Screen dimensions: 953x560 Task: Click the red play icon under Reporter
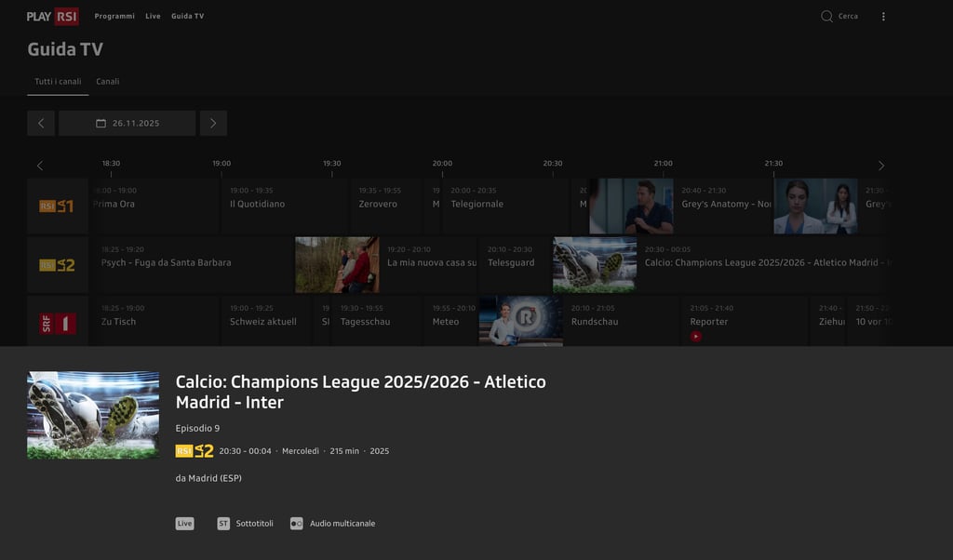[x=696, y=337]
